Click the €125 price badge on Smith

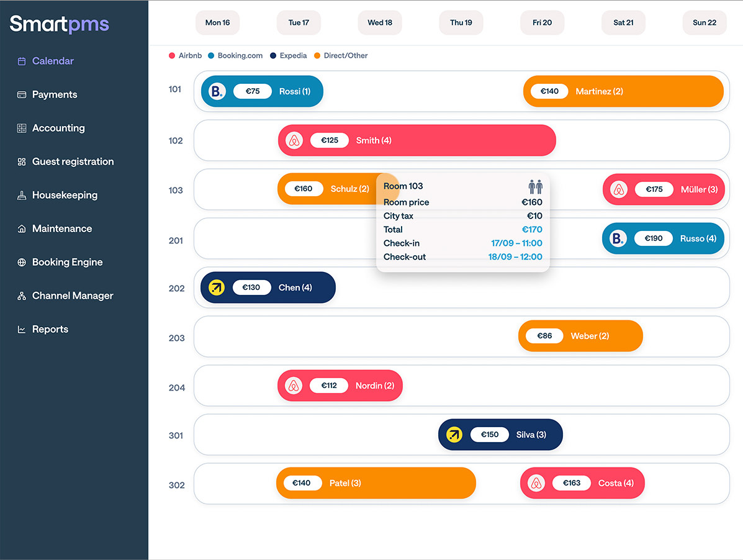click(x=330, y=140)
